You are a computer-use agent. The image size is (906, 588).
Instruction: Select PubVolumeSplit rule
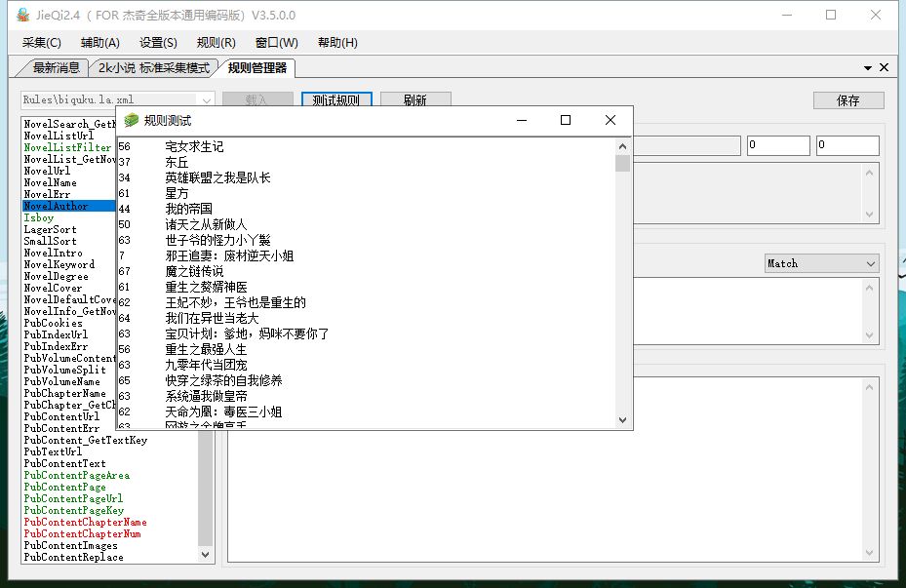tap(64, 370)
